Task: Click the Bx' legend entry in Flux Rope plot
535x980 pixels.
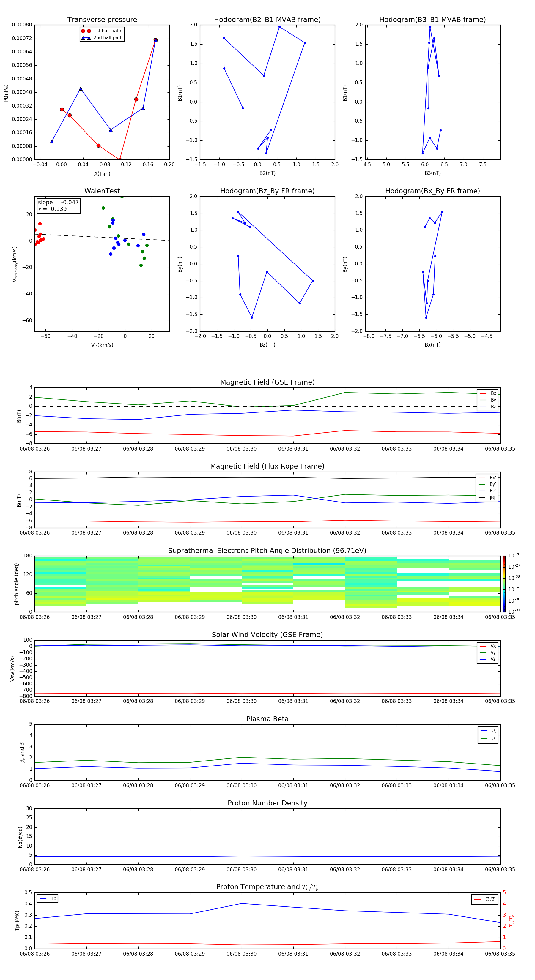Action: point(487,478)
